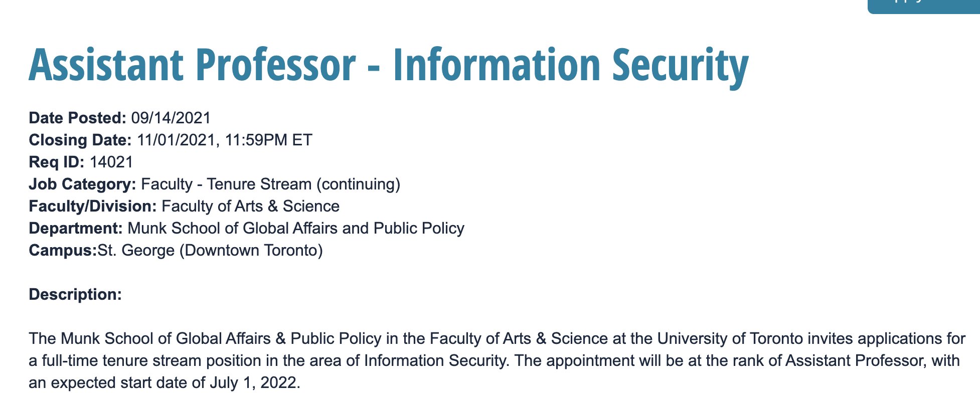Click the Closing Date label
The height and width of the screenshot is (393, 980).
pyautogui.click(x=80, y=140)
